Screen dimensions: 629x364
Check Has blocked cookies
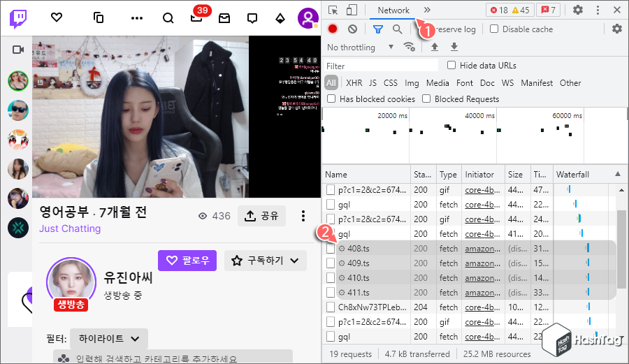331,99
